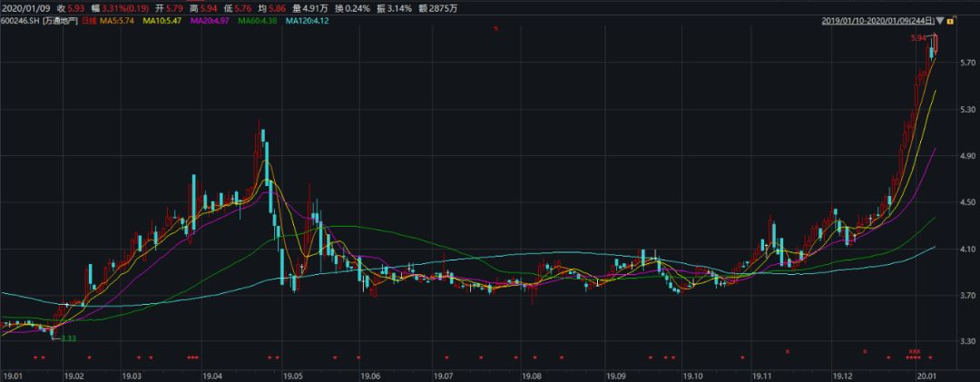The width and height of the screenshot is (980, 382).
Task: Click the 19.05 date axis label
Action: (293, 374)
